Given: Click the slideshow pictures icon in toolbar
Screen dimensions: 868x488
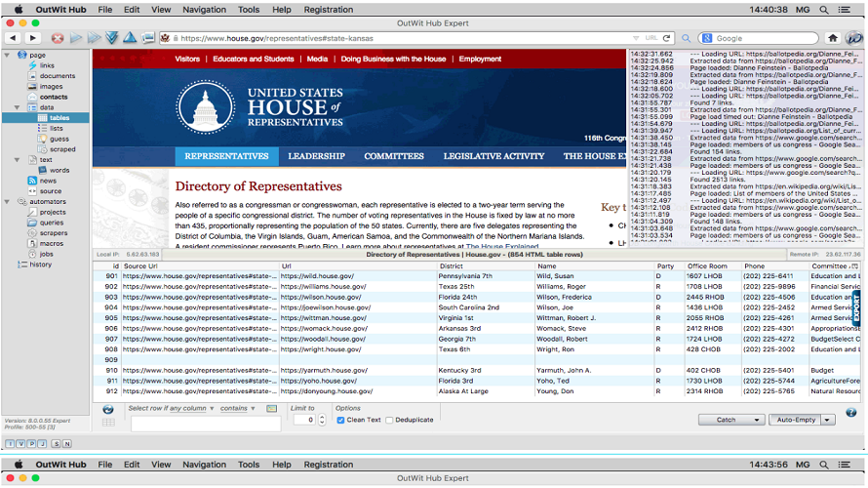Looking at the screenshot, I should [x=148, y=38].
